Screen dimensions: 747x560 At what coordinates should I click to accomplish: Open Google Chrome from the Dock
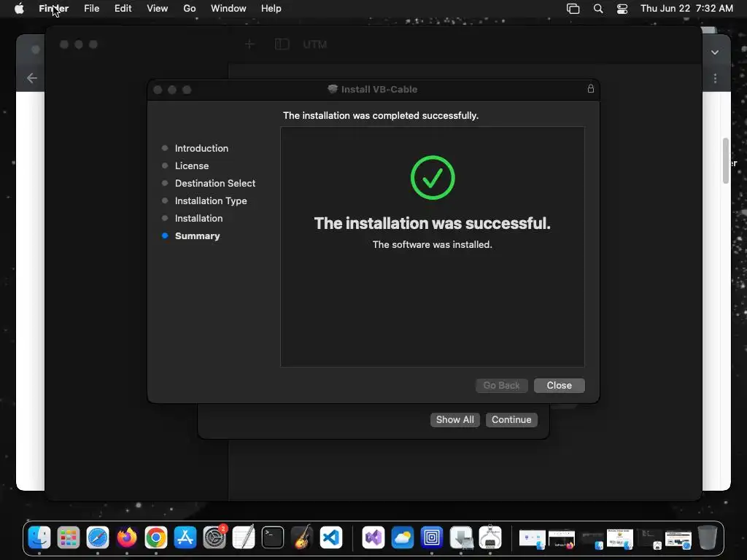pos(156,537)
